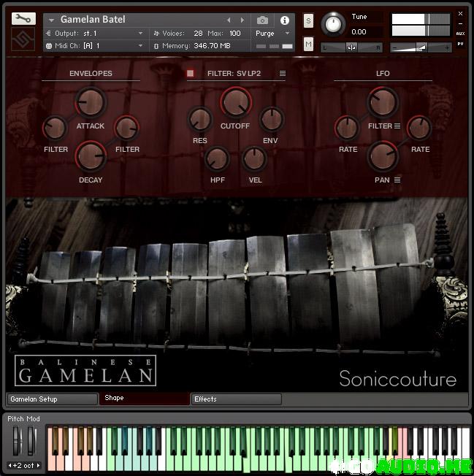Solo the Gamelan Batel instrument
This screenshot has width=474, height=476.
[x=308, y=20]
